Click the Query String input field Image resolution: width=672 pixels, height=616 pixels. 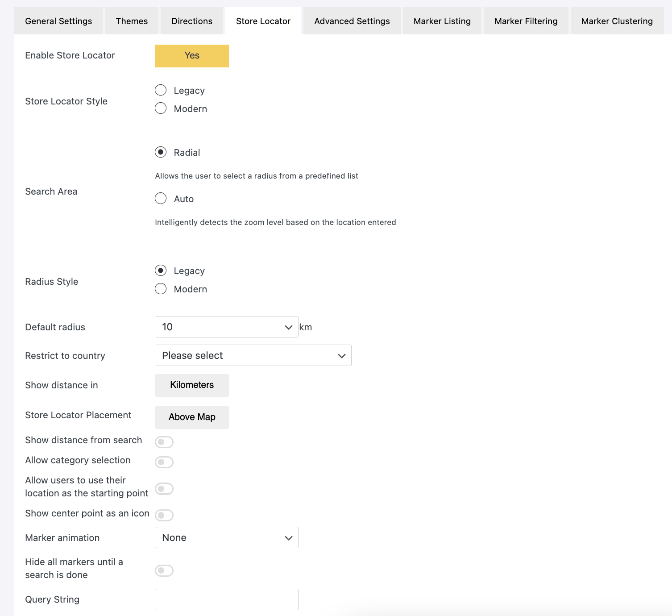(x=227, y=599)
